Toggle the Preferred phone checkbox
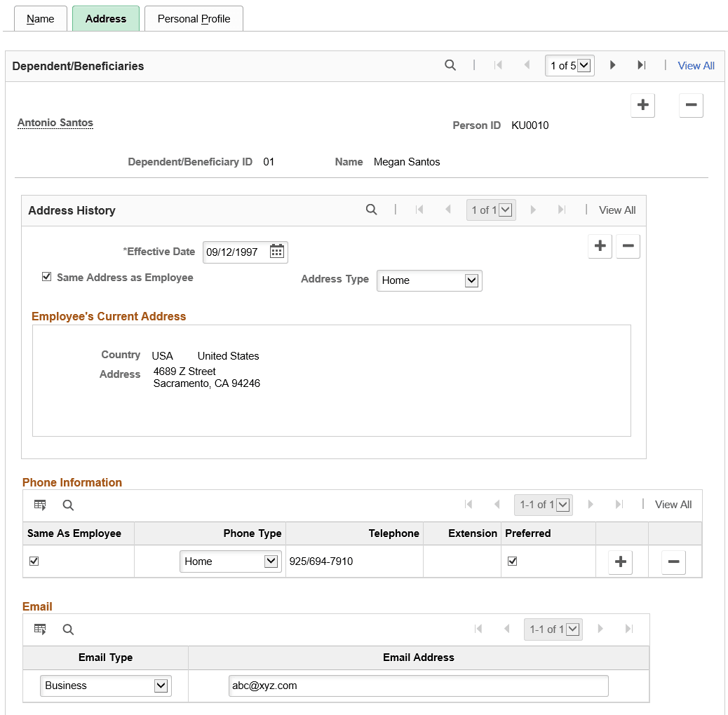 tap(513, 561)
